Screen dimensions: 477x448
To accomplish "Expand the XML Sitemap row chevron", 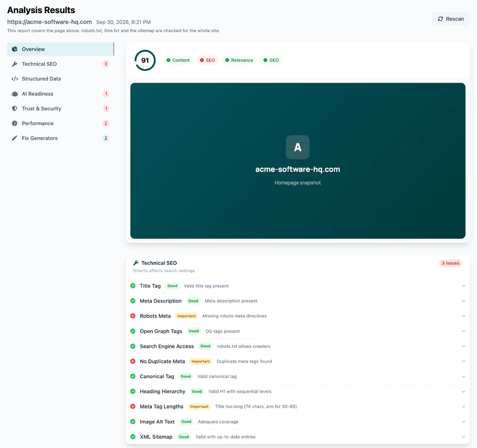I will (463, 437).
